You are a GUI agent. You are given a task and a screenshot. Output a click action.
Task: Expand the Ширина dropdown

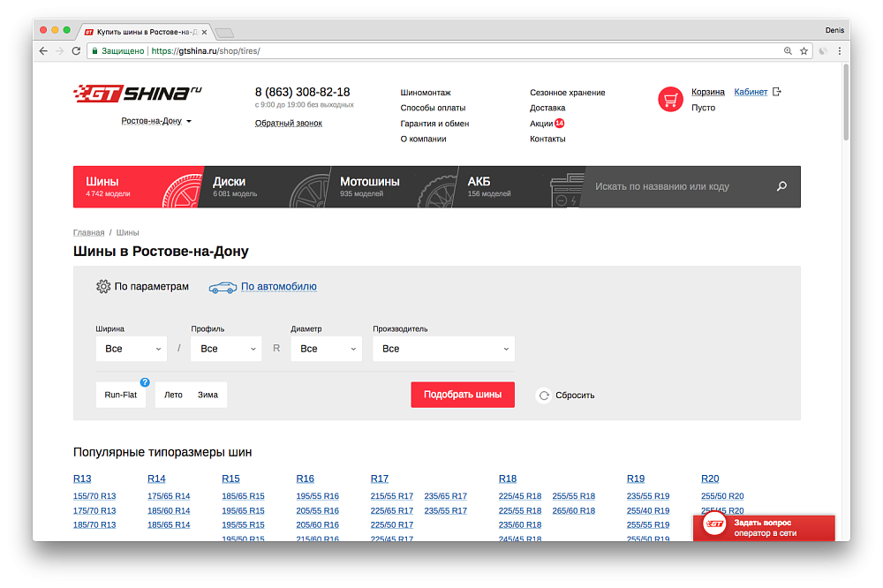[x=132, y=349]
